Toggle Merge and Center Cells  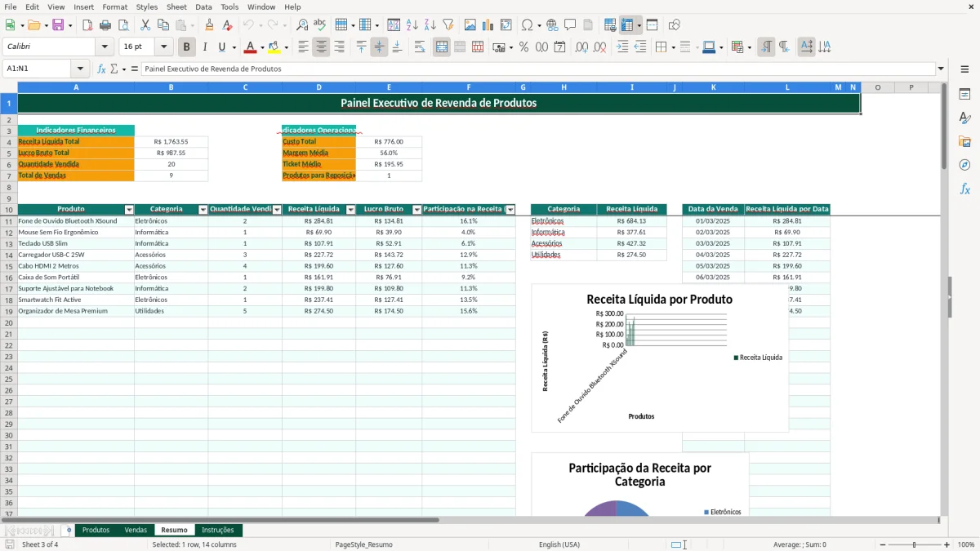pyautogui.click(x=442, y=47)
